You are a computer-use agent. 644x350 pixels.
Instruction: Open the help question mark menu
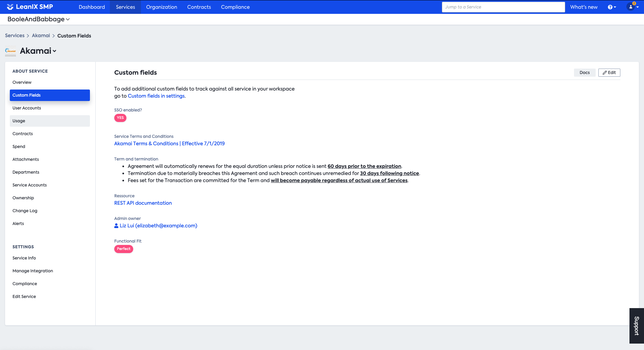[612, 7]
